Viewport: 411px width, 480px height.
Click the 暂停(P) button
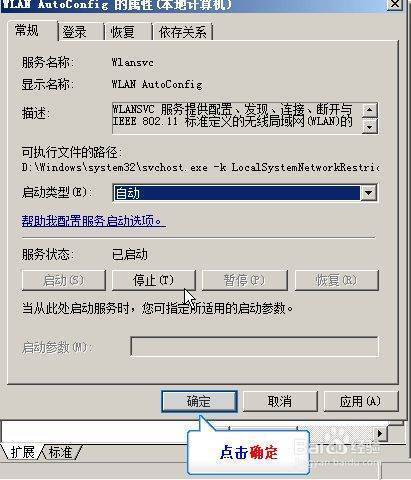[244, 280]
